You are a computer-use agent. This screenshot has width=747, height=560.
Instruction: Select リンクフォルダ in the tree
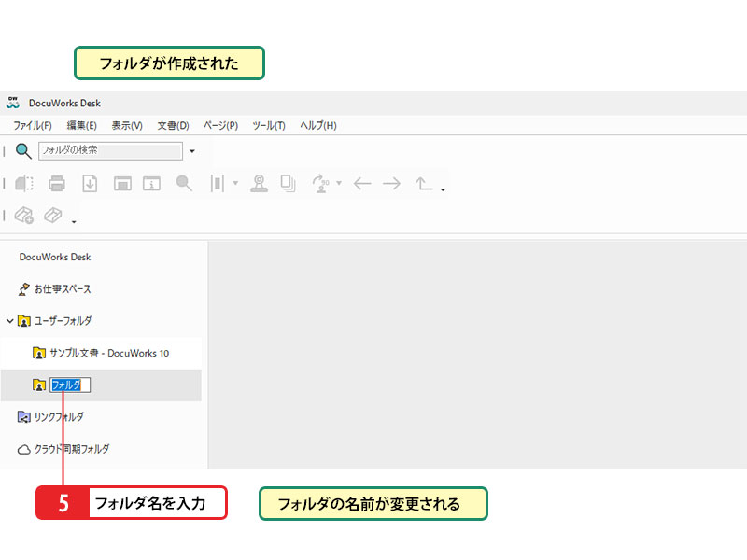pos(59,417)
